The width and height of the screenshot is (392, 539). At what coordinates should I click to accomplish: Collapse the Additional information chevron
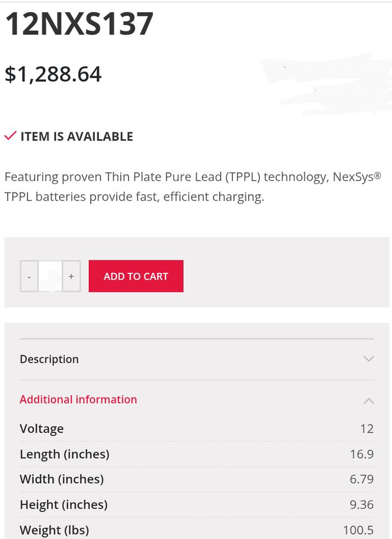coord(368,400)
